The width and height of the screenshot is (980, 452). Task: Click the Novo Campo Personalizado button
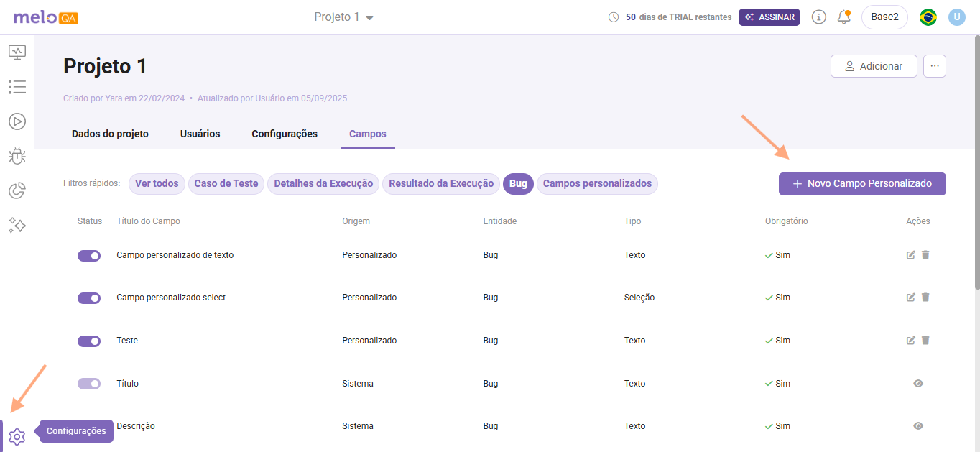click(x=862, y=184)
